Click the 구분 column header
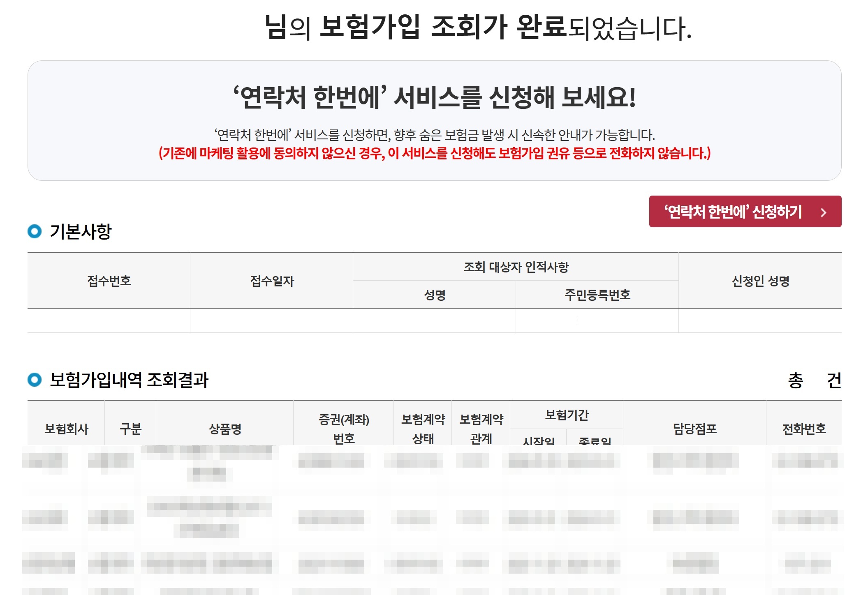 pyautogui.click(x=130, y=429)
